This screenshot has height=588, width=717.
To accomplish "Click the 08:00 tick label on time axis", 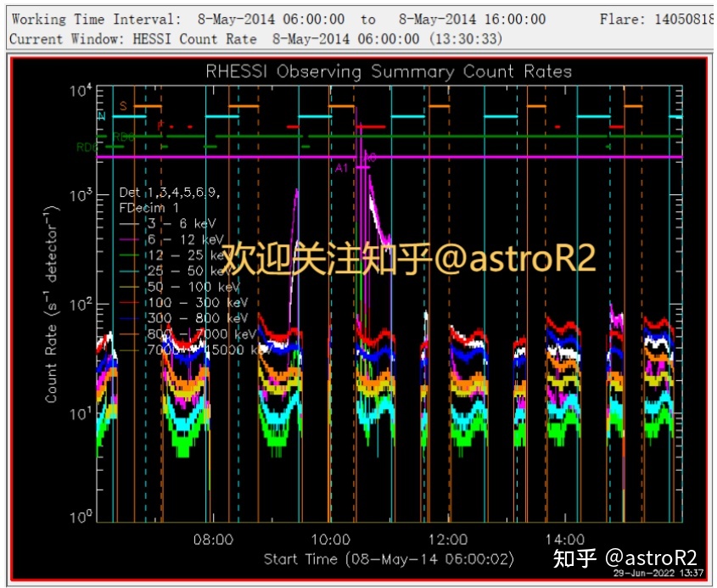I will point(213,540).
